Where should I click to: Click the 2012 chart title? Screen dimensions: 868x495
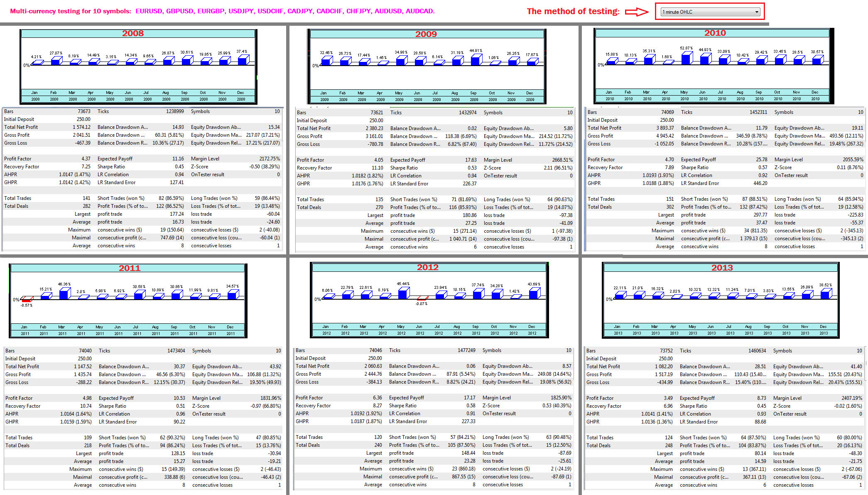tap(428, 268)
